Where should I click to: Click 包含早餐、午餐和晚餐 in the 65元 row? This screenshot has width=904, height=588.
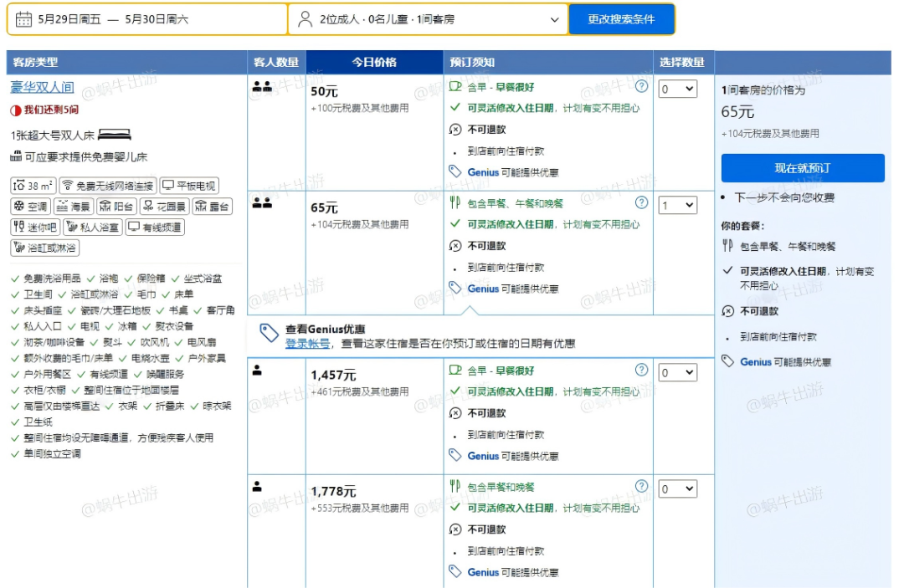515,203
